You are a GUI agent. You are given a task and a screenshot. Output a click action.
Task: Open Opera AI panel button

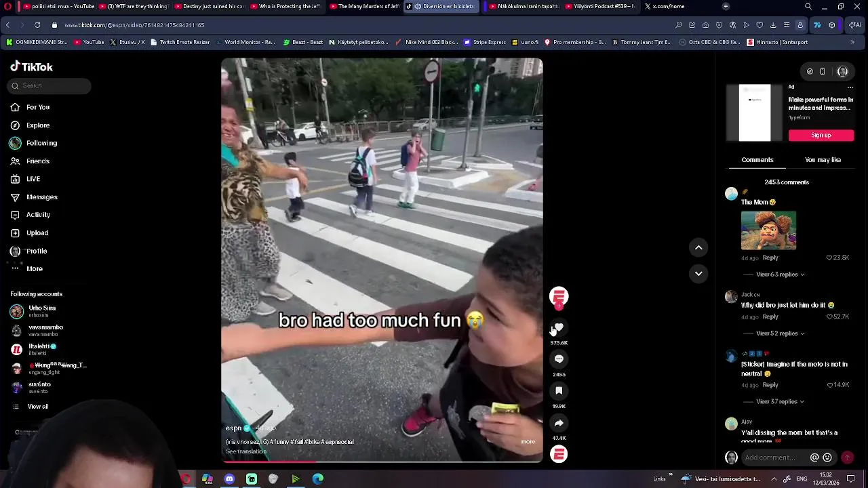855,25
